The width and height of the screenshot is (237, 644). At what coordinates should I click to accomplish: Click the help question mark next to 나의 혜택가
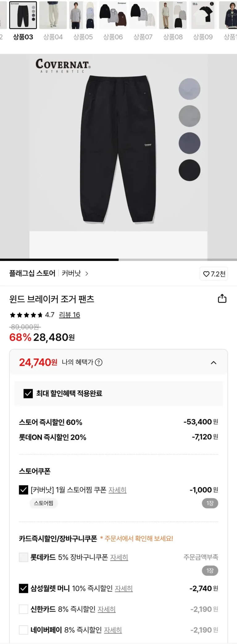[99, 362]
